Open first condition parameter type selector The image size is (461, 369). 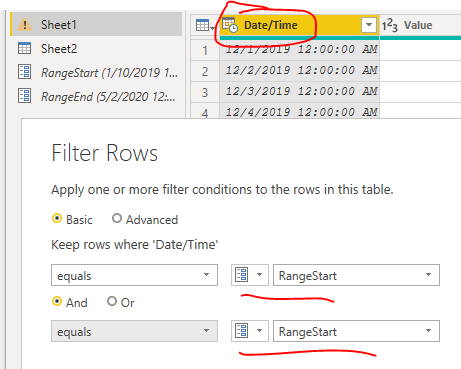(250, 275)
